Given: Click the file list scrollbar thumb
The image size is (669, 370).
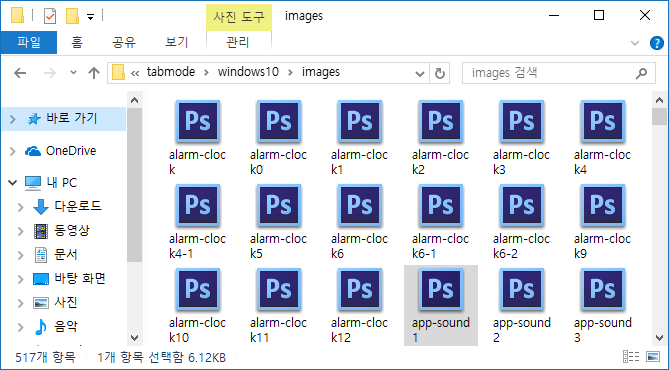Looking at the screenshot, I should coord(659,117).
